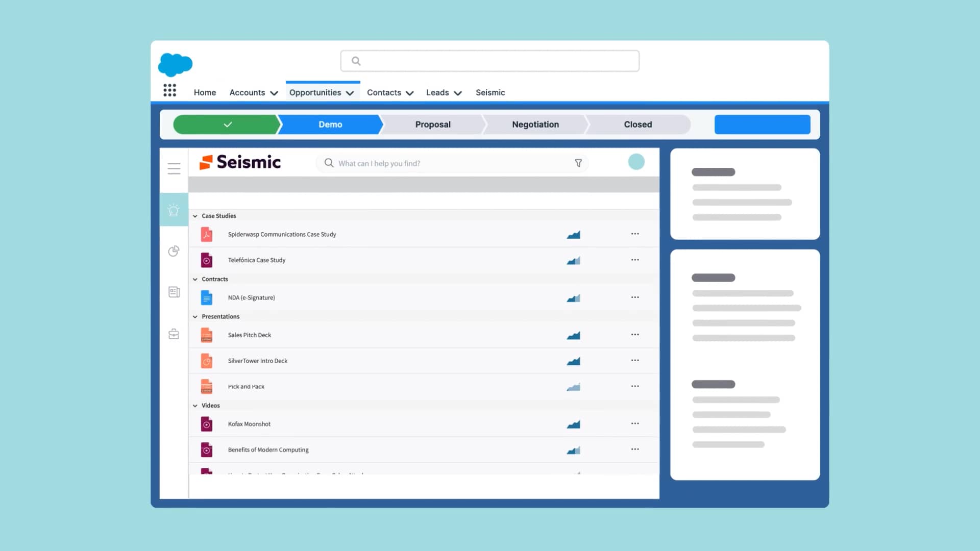Screen dimensions: 980x551
Task: Click the news feed sidebar icon
Action: click(174, 292)
